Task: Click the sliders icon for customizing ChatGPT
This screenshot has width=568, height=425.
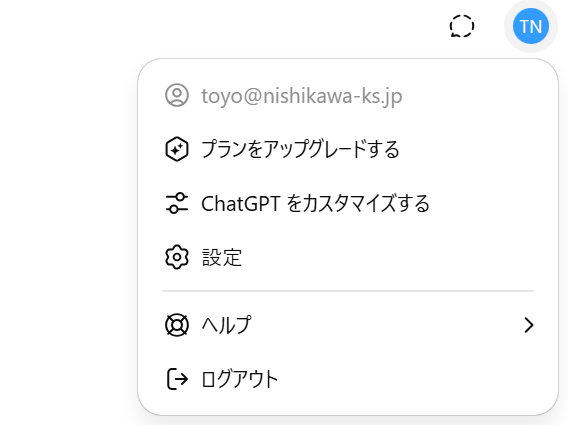Action: (177, 203)
